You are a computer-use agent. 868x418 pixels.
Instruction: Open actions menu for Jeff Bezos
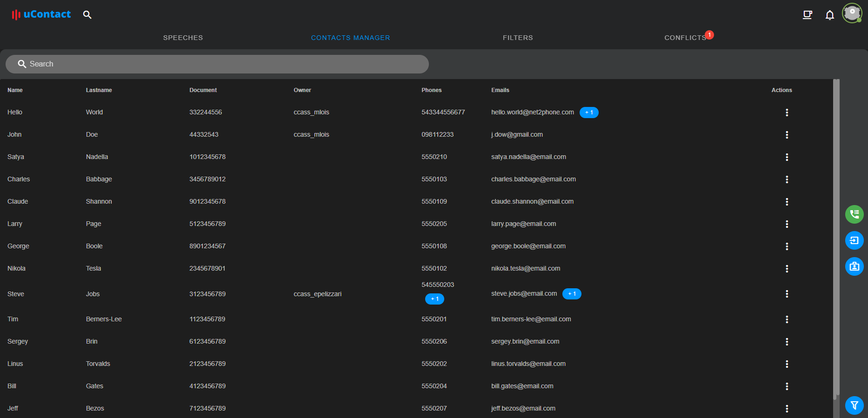tap(787, 409)
